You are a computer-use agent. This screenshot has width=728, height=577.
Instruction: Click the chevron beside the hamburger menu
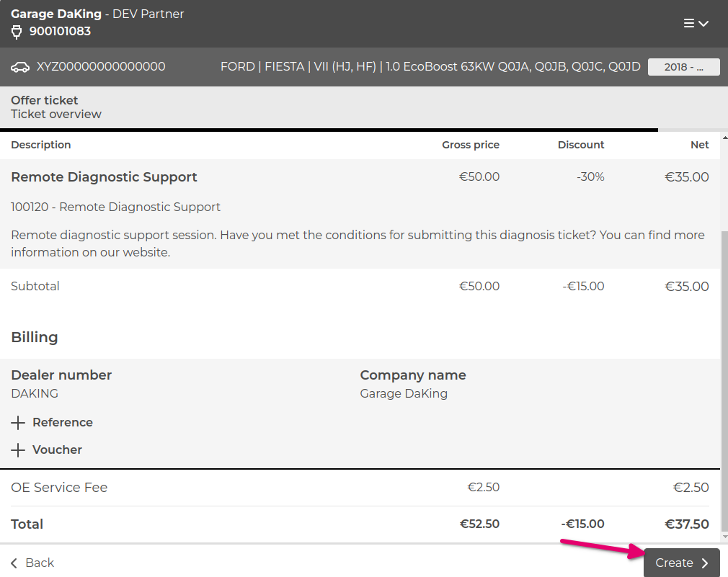(x=703, y=24)
